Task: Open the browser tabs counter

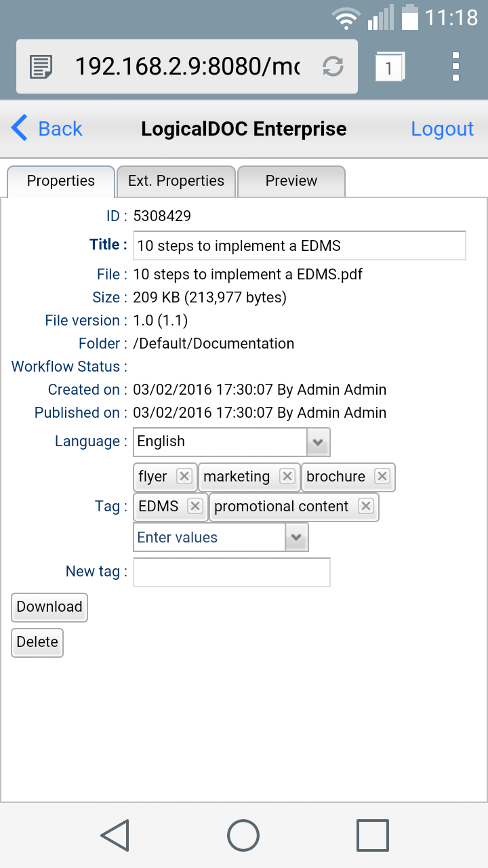Action: pos(389,67)
